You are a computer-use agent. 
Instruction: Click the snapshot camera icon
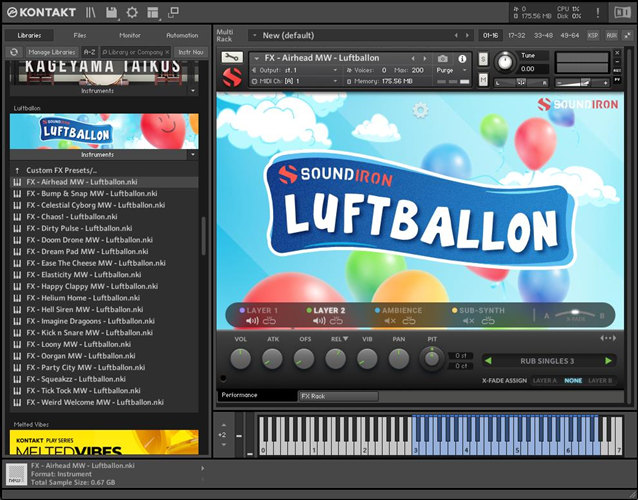[x=443, y=59]
